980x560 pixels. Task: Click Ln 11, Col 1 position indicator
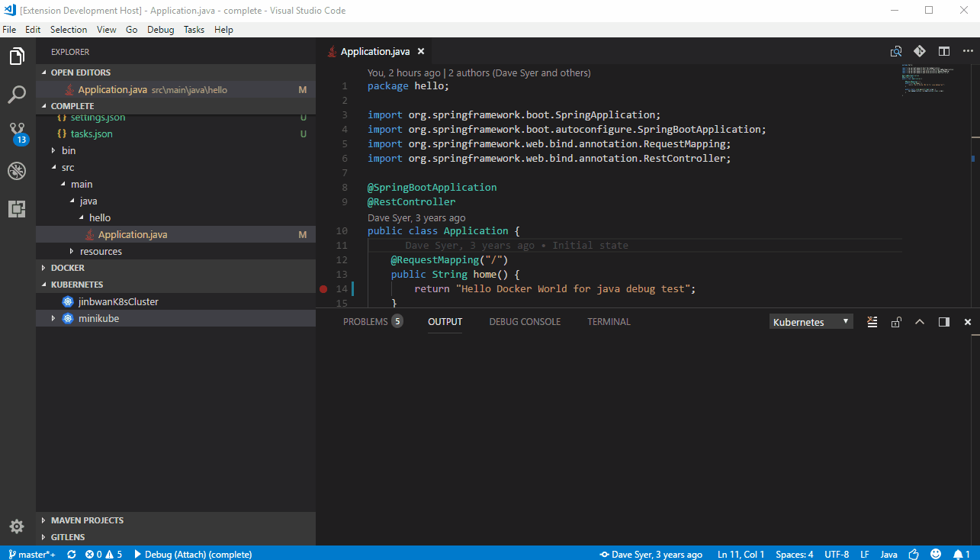click(x=741, y=554)
